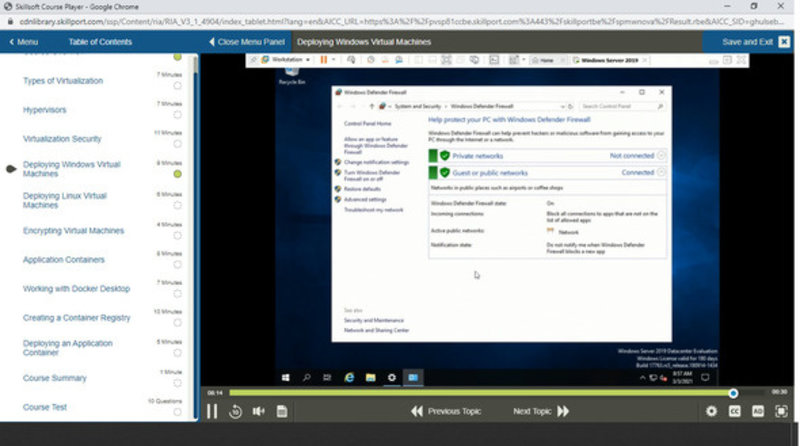Screen dimensions: 800x446
Task: Toggle closed captions CC button
Action: click(735, 411)
